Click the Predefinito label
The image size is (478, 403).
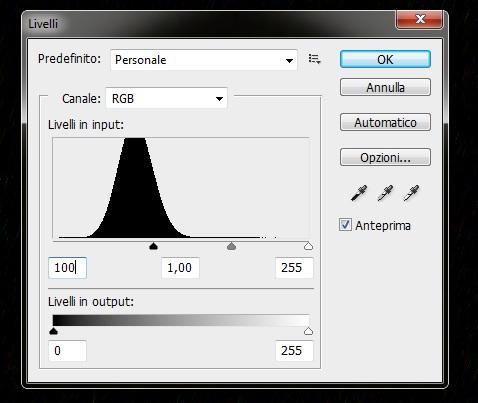click(69, 59)
